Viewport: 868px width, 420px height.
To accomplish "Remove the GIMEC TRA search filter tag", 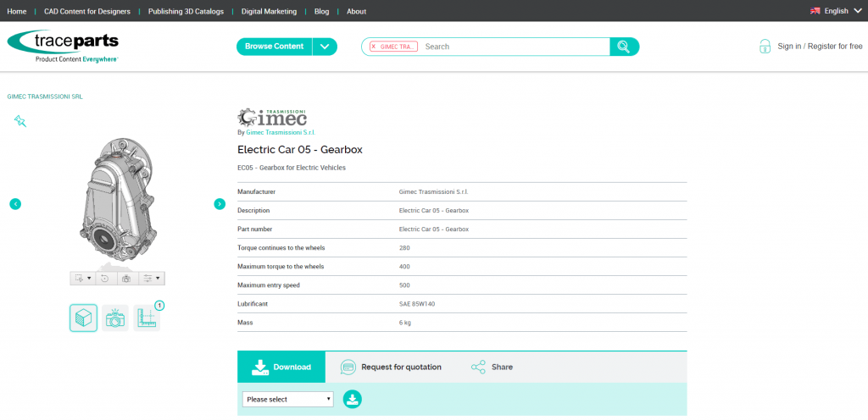I will (x=374, y=47).
